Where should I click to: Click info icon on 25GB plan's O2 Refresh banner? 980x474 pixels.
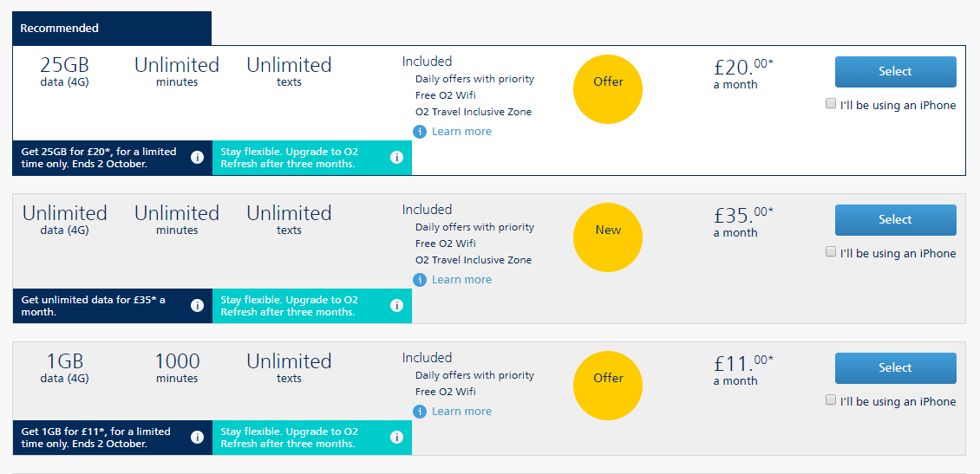point(396,158)
